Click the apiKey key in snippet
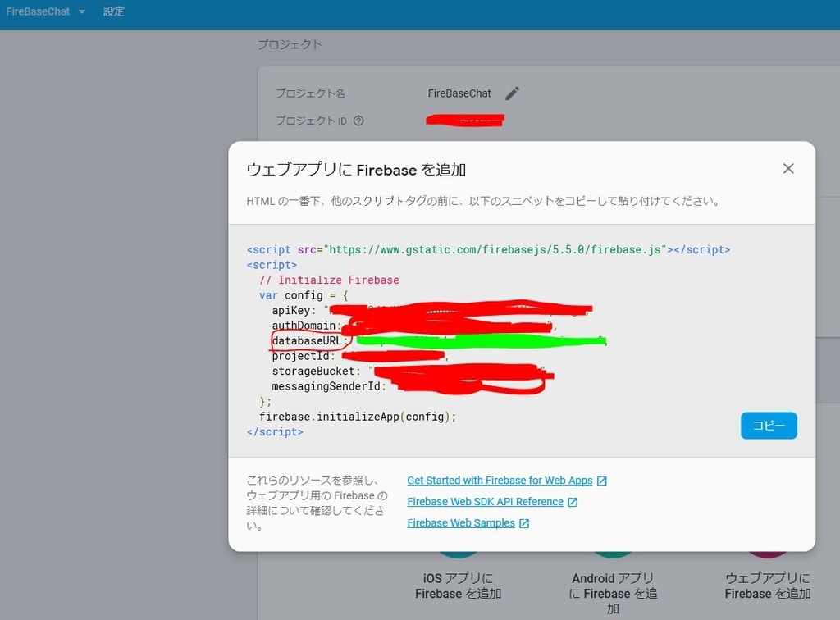840x620 pixels. 290,311
